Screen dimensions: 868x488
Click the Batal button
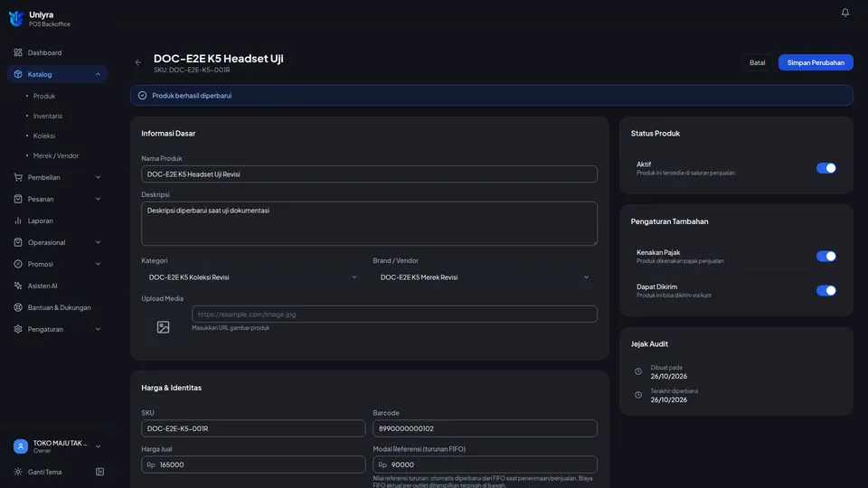pyautogui.click(x=757, y=62)
